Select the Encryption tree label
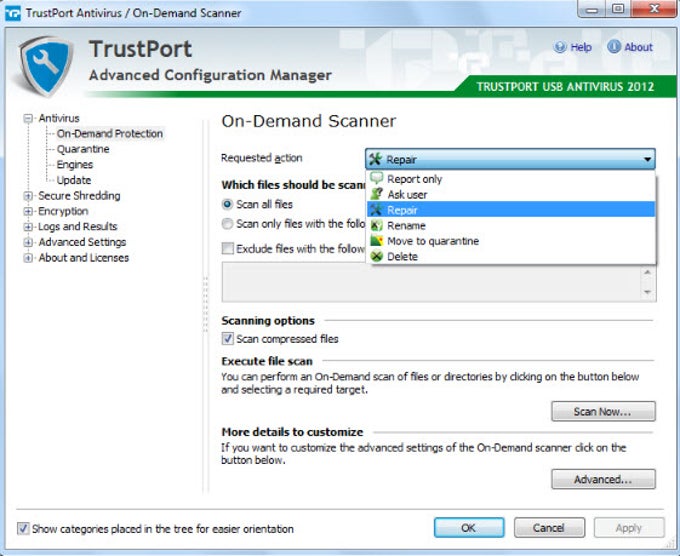 click(x=63, y=211)
